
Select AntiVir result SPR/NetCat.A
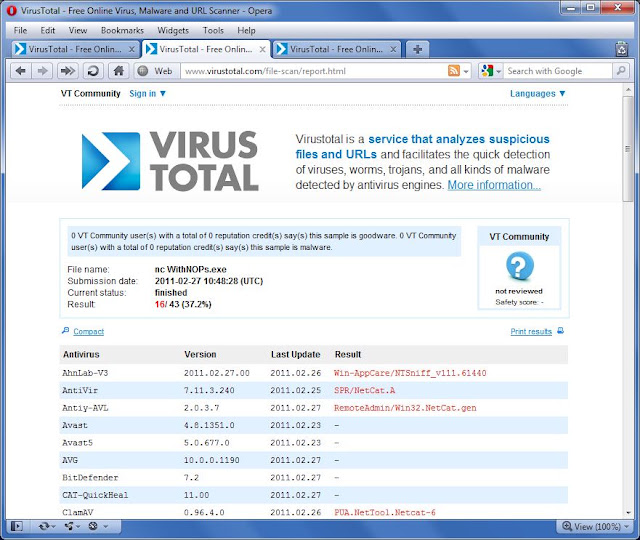point(364,391)
